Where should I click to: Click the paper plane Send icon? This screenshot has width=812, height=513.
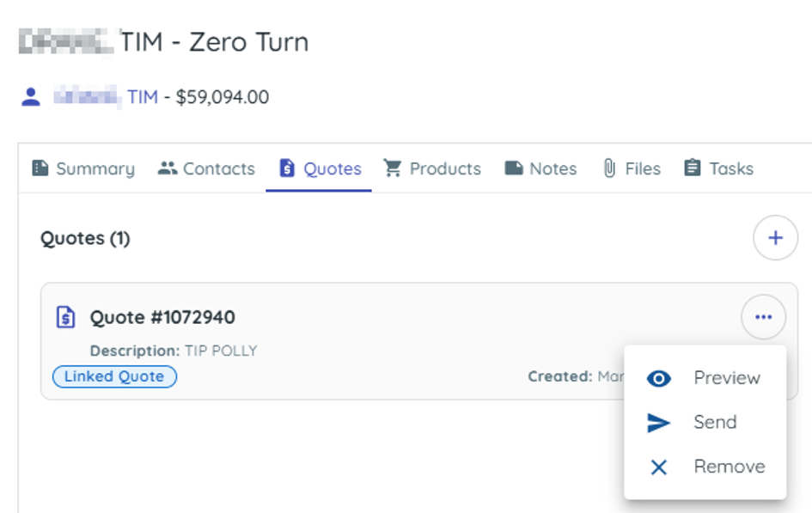click(x=659, y=423)
